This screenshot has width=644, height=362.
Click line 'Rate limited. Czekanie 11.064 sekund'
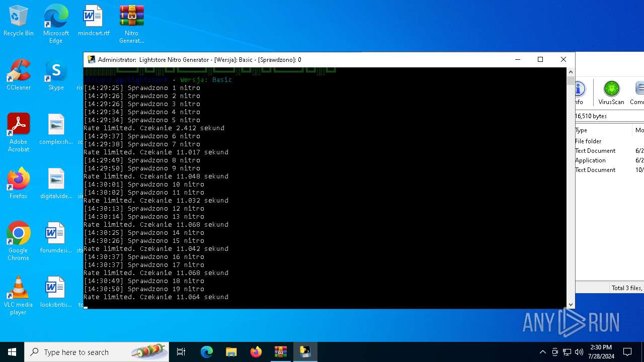tap(156, 297)
